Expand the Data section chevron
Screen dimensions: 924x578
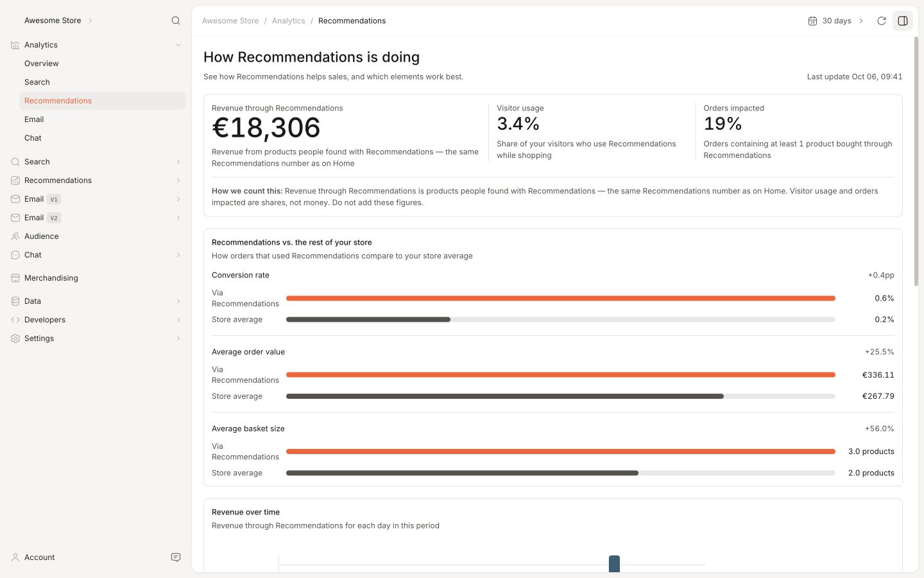178,301
